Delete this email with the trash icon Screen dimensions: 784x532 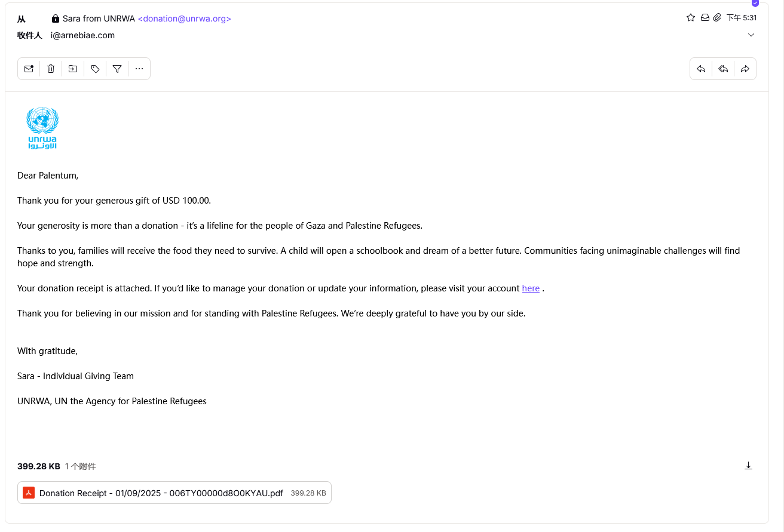coord(51,69)
